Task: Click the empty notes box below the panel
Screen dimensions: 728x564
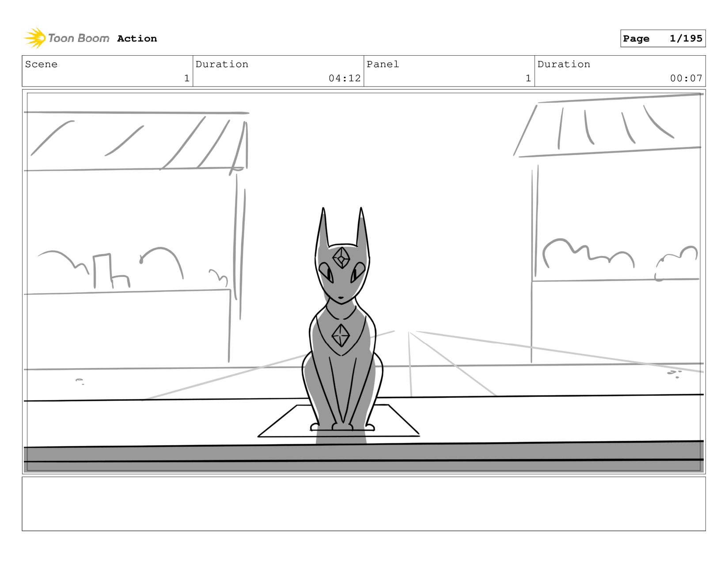Action: click(364, 503)
